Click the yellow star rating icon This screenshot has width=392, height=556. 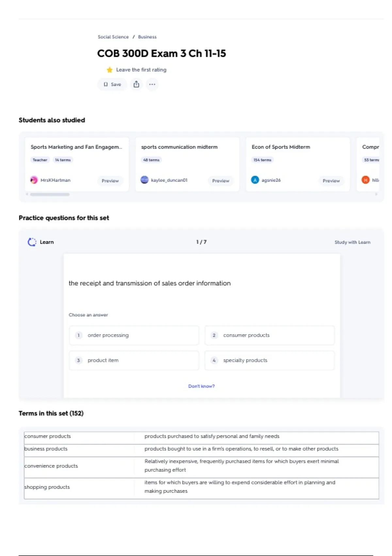109,70
